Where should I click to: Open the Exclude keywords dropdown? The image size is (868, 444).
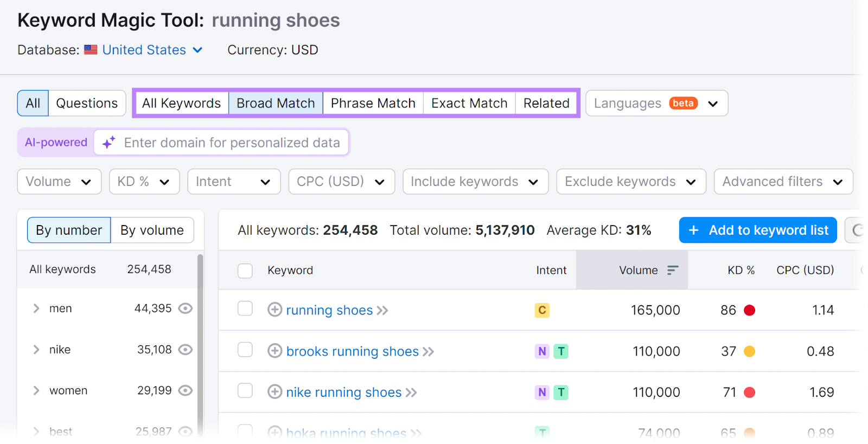[631, 182]
